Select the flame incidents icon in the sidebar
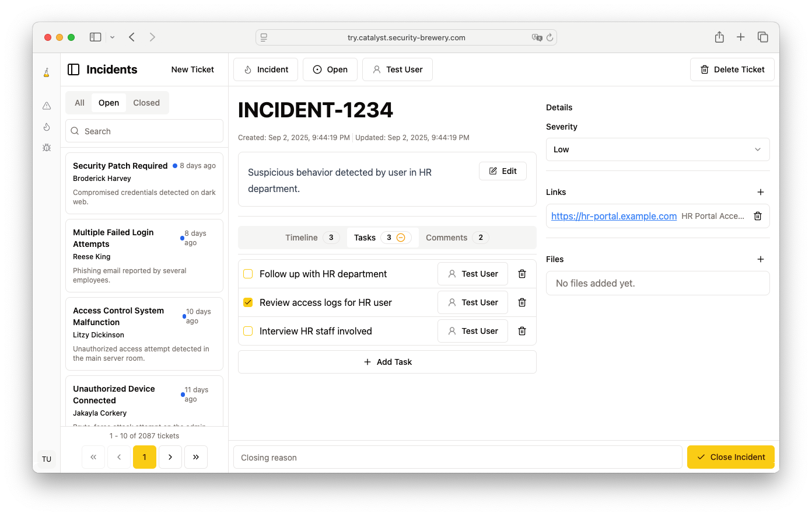 pos(46,127)
